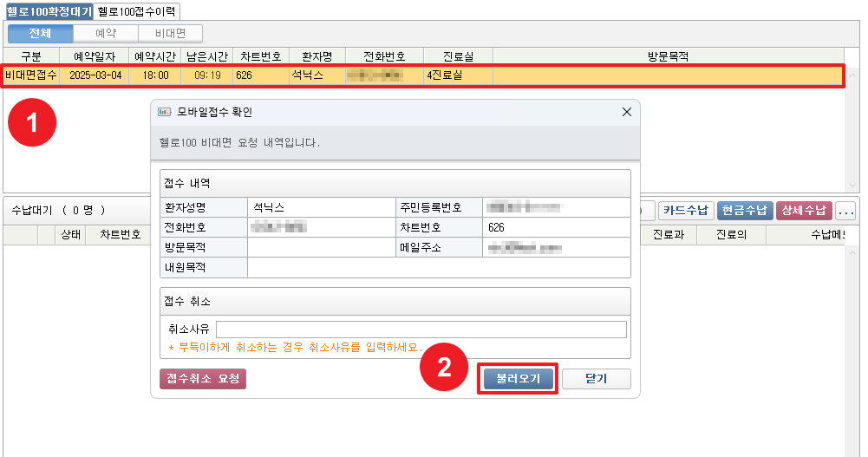
Task: Click the 모바일접수 확인 dialog title icon
Action: [x=163, y=113]
